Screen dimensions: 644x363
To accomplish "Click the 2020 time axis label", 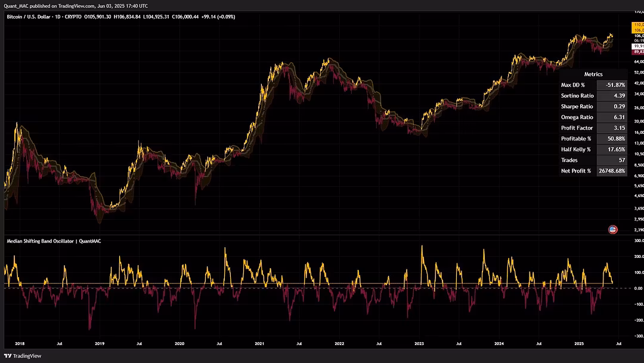I will pos(179,344).
